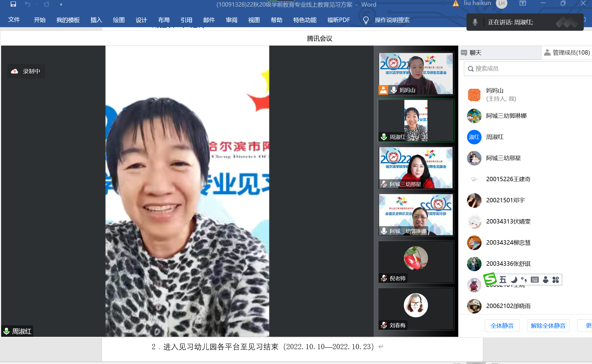Select the 帮助 tab
The height and width of the screenshot is (364, 592).
coord(277,20)
